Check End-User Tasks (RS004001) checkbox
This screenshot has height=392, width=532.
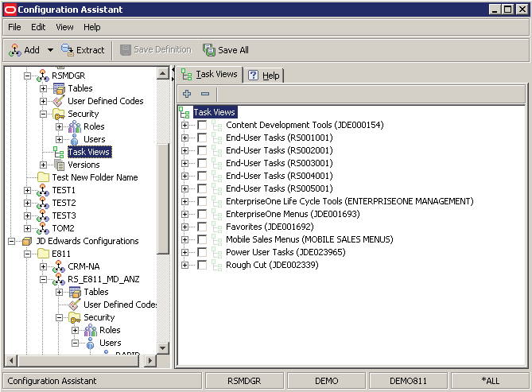pyautogui.click(x=202, y=176)
